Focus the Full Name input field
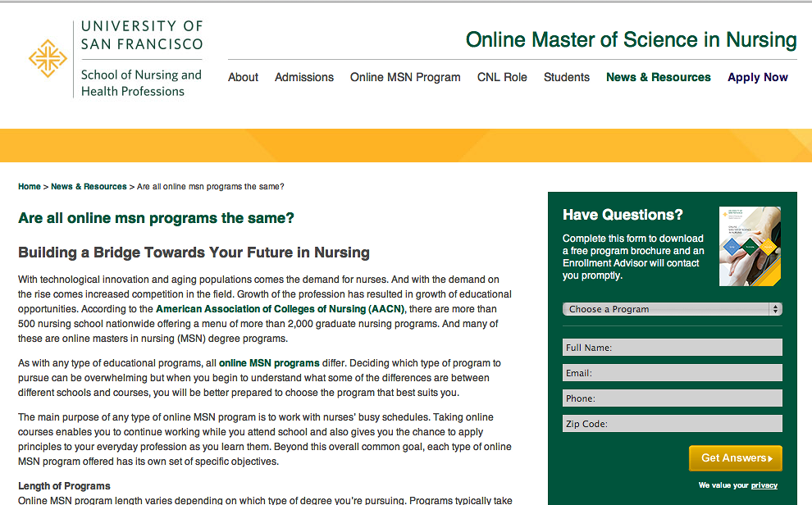The image size is (812, 505). pyautogui.click(x=673, y=348)
